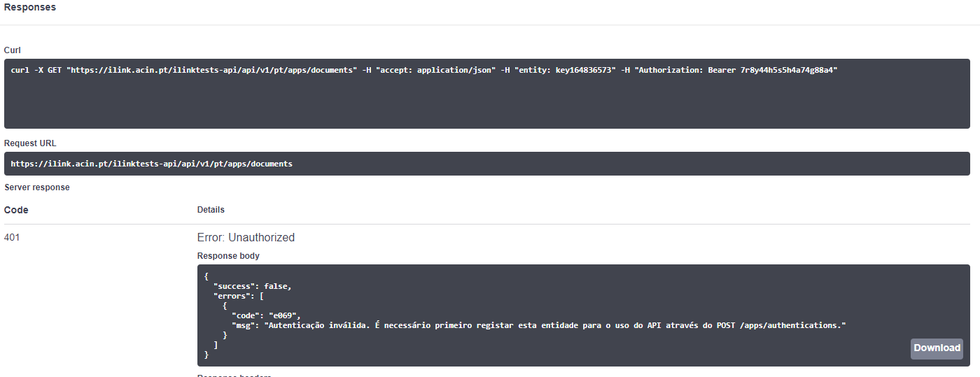This screenshot has width=980, height=377.
Task: Click the Code column header
Action: [16, 210]
